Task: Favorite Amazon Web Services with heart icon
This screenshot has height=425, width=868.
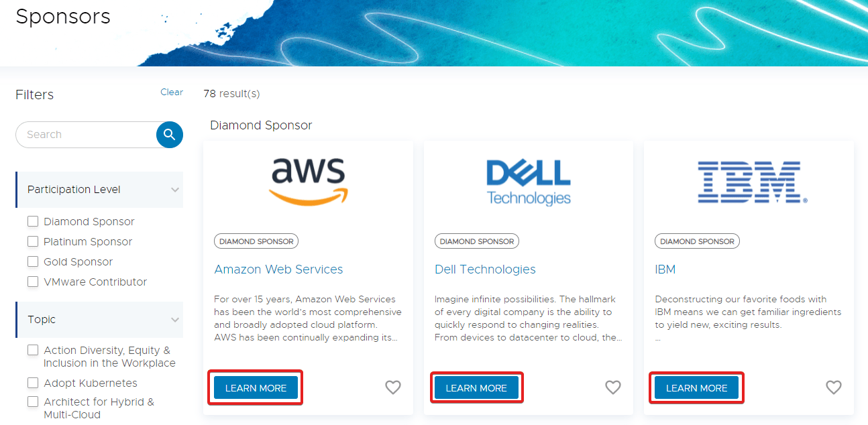Action: click(x=392, y=387)
